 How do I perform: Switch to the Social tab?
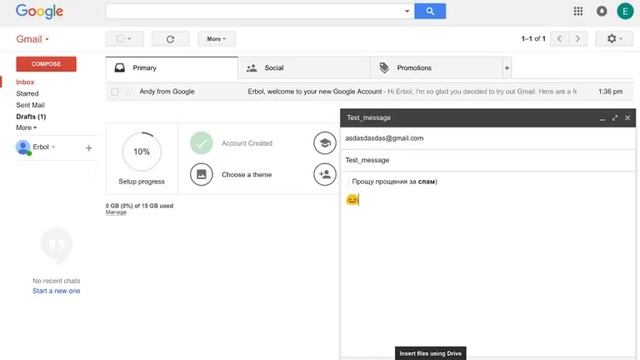(x=304, y=68)
